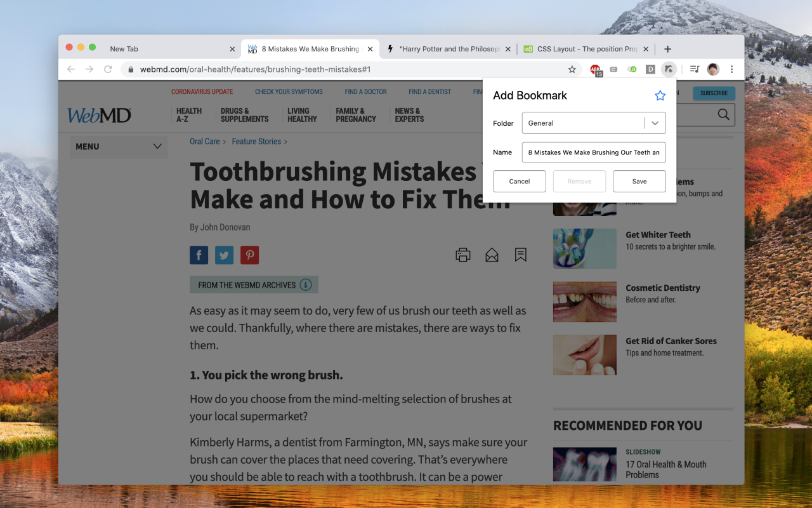Click the Subscribe button
This screenshot has height=508, width=812.
coord(714,93)
